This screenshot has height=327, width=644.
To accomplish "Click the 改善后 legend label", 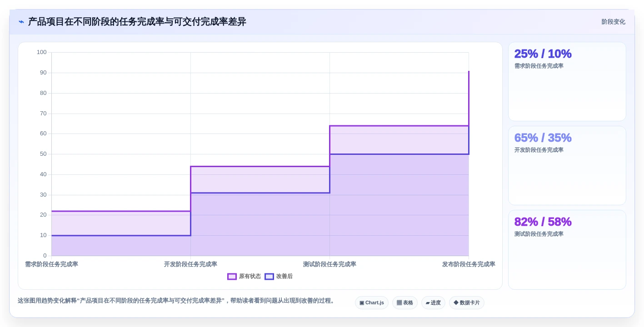I will [285, 277].
